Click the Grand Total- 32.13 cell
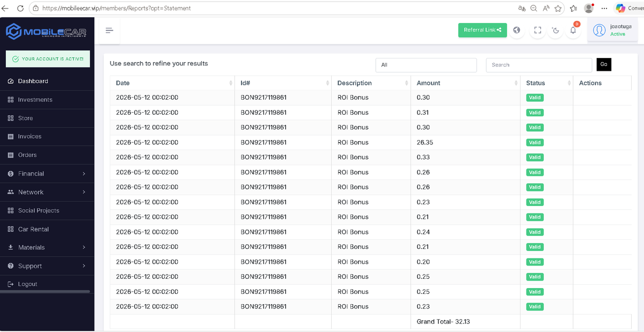 465,322
